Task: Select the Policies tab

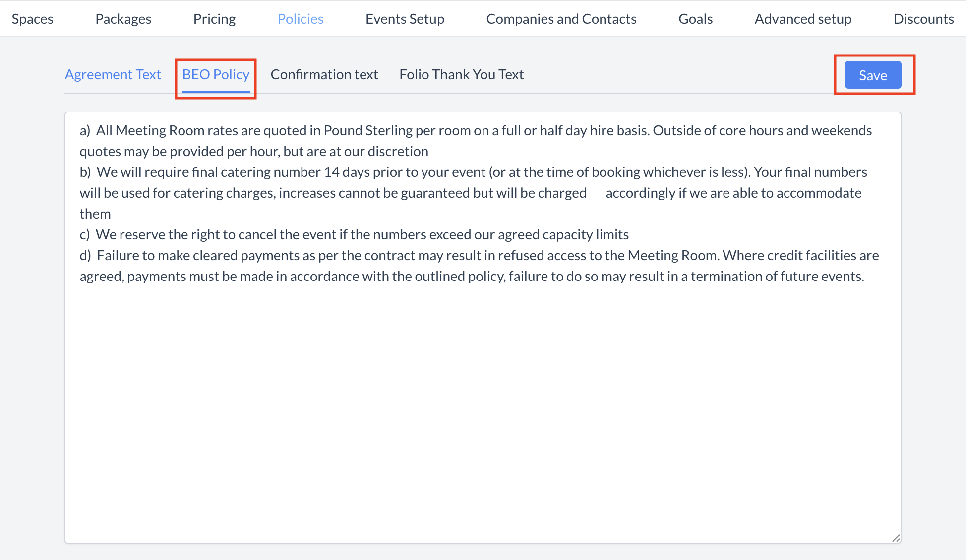Action: pos(300,19)
